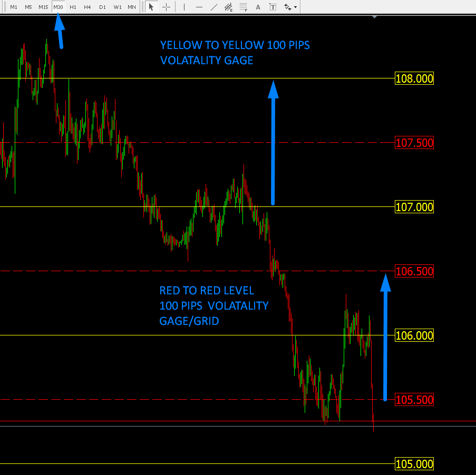The width and height of the screenshot is (476, 475).
Task: Switch to M1 timeframe
Action: coord(14,7)
